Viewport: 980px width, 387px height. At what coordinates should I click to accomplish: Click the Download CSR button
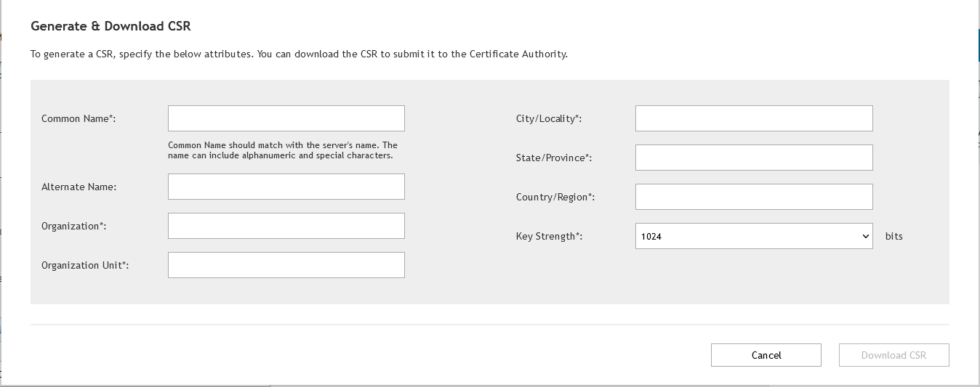point(893,355)
